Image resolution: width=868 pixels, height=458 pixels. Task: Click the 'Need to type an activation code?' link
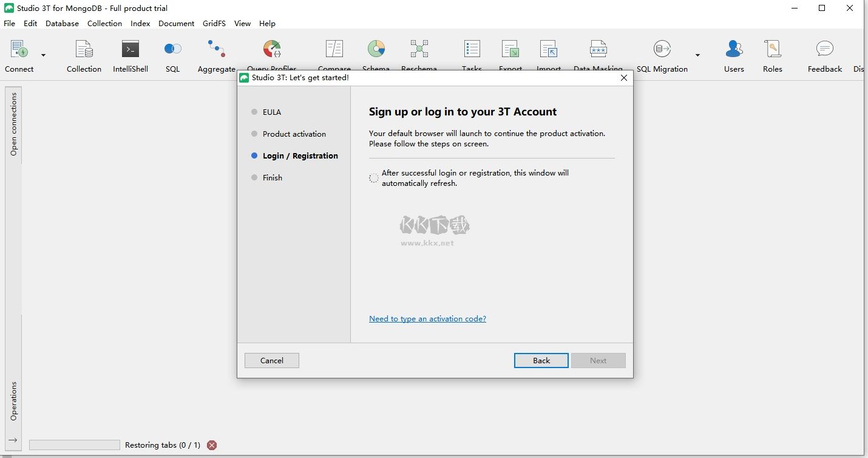427,319
